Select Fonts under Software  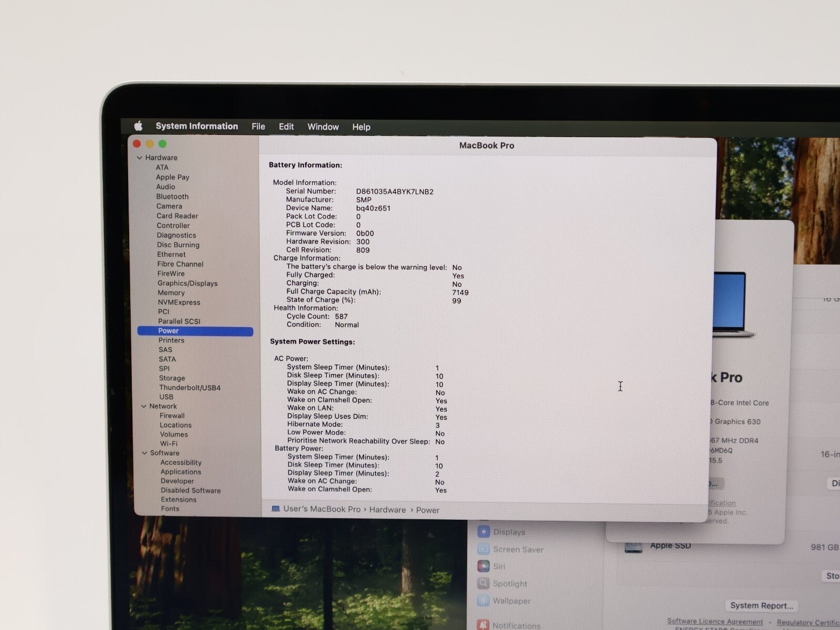click(170, 509)
